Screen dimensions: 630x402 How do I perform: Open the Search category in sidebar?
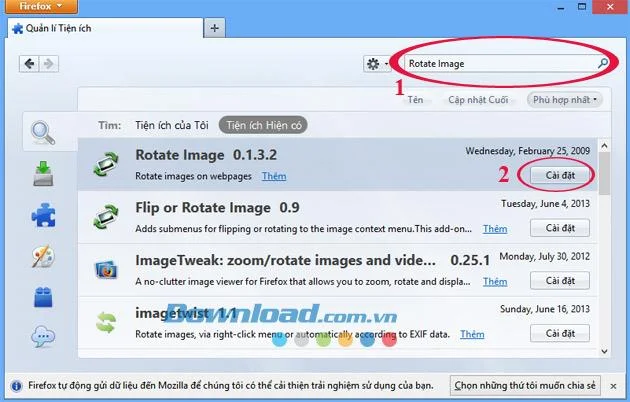coord(43,133)
